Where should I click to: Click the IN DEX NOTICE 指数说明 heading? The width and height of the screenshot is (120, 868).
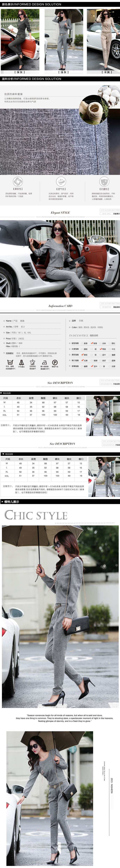point(83,336)
